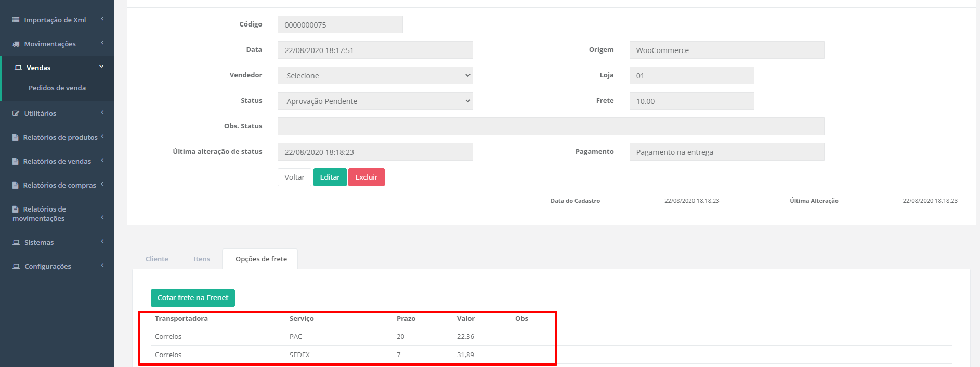Open the Vendedor dropdown
This screenshot has width=980, height=367.
(x=375, y=75)
